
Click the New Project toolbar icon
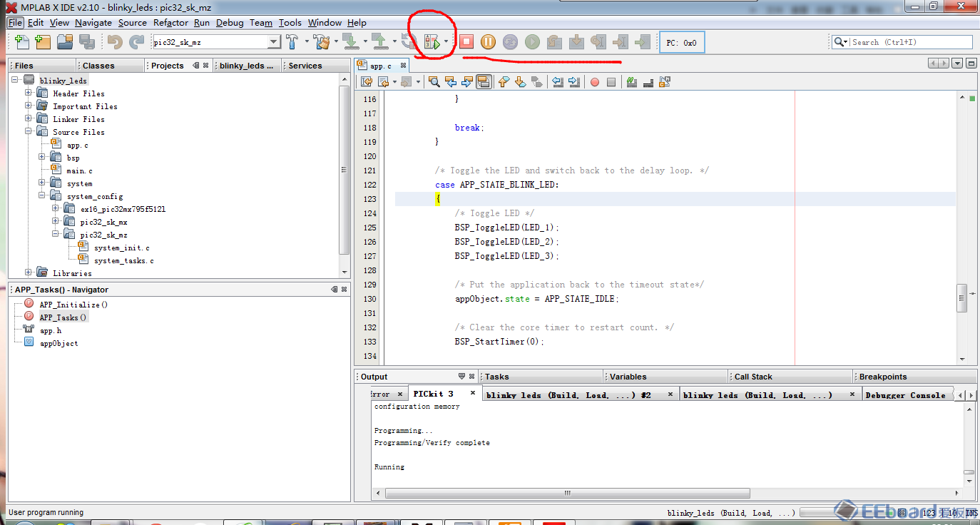(43, 42)
